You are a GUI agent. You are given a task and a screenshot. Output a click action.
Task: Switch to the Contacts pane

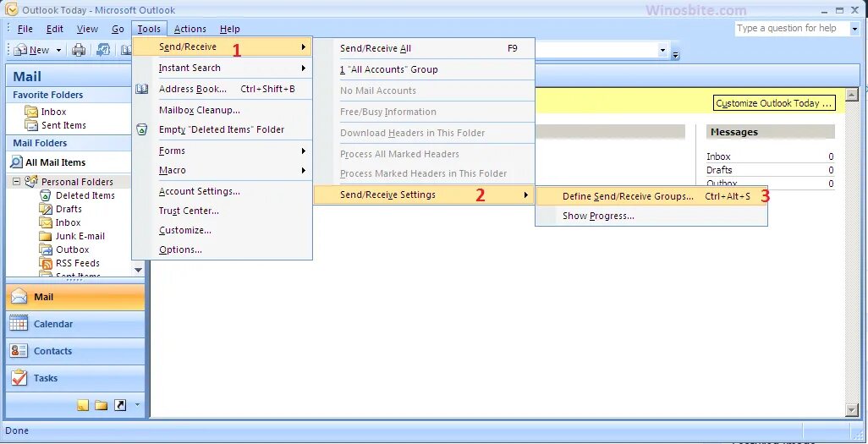[x=75, y=351]
